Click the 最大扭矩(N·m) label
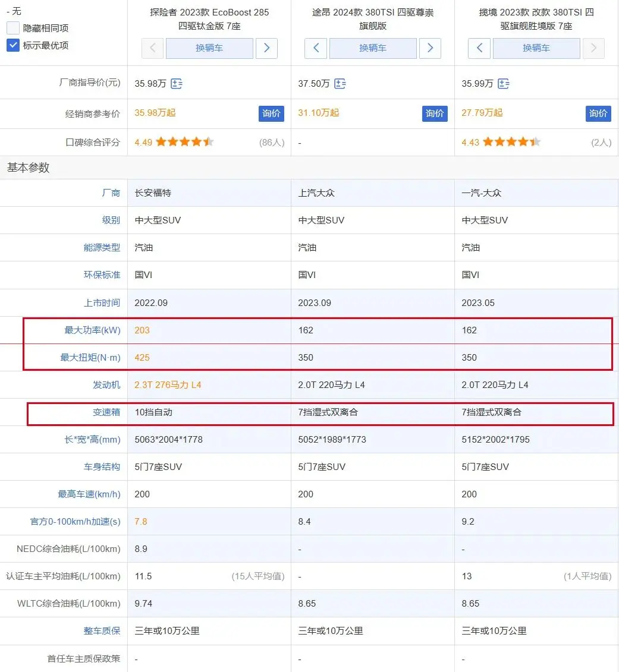 pyautogui.click(x=90, y=358)
